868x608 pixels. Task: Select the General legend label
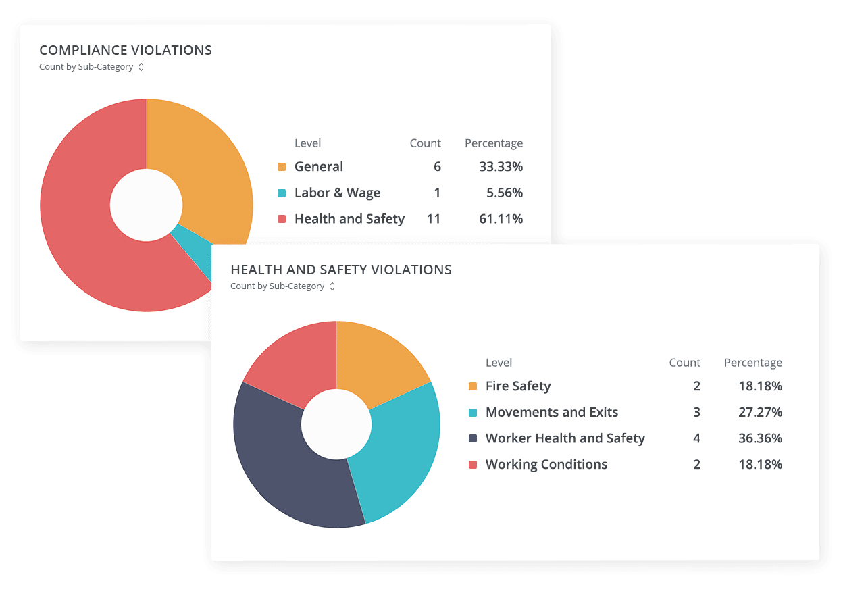tap(319, 167)
